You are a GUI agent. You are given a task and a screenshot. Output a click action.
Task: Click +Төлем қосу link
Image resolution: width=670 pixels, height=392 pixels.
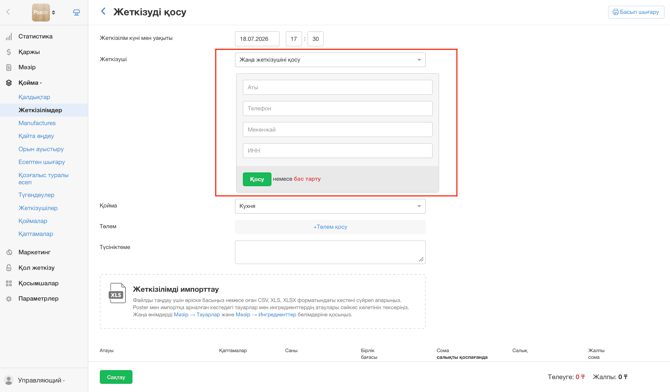(330, 227)
